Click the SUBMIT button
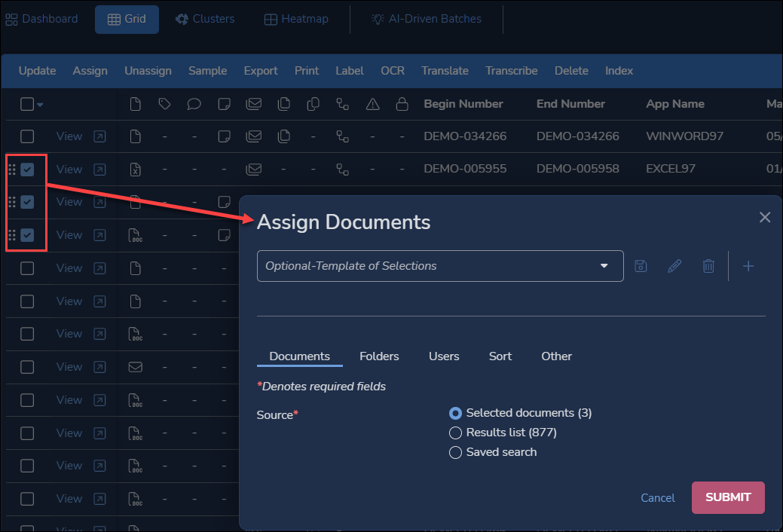This screenshot has height=532, width=783. point(727,497)
